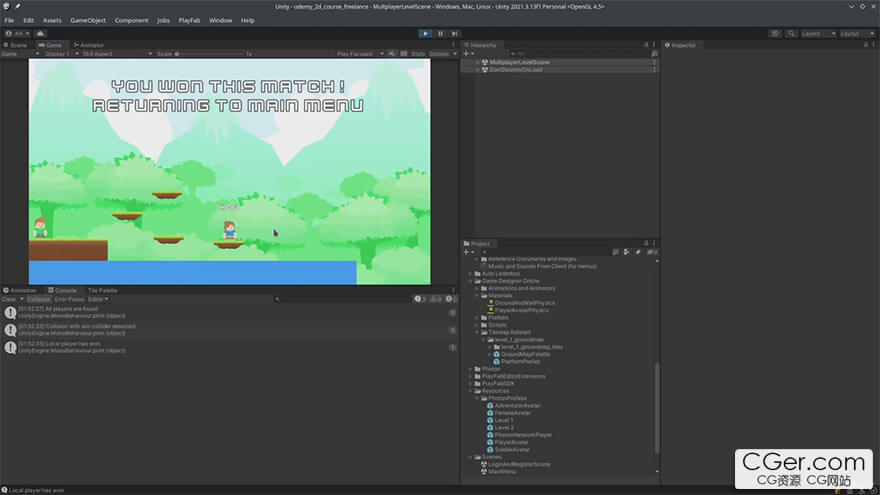The height and width of the screenshot is (495, 880).
Task: Toggle the Gizmos button
Action: pyautogui.click(x=439, y=54)
